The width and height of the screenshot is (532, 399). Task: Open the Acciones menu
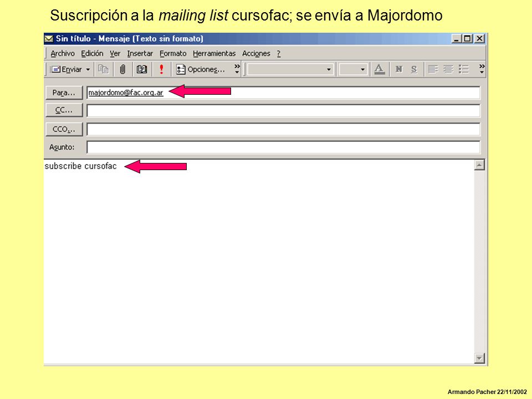coord(256,54)
